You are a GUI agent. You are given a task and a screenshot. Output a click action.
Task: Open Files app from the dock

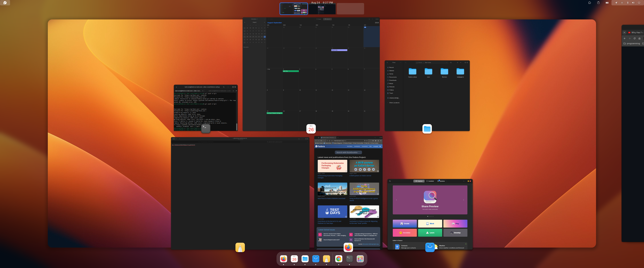coord(305,259)
